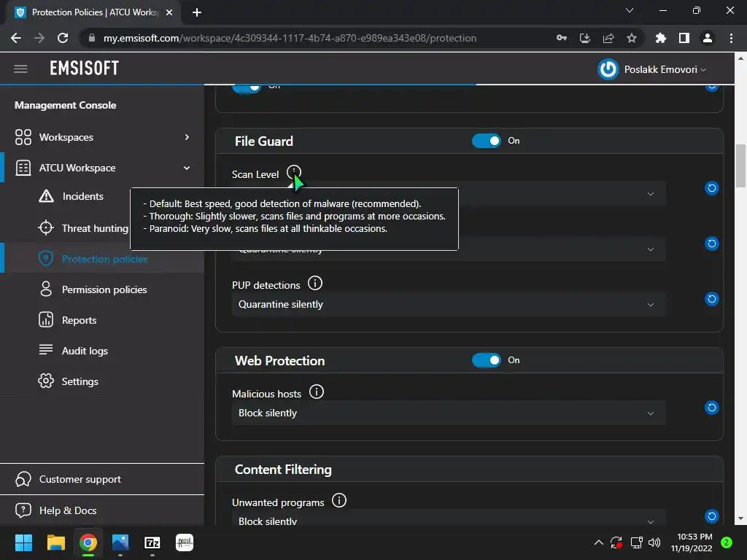Image resolution: width=747 pixels, height=560 pixels.
Task: Click the Reports chart icon
Action: click(46, 319)
